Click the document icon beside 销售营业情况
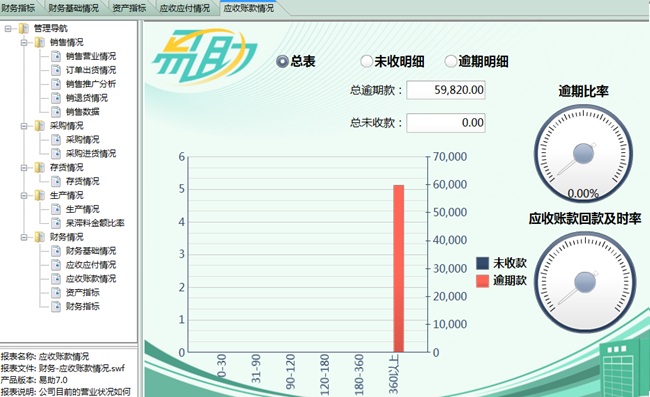 (x=56, y=56)
